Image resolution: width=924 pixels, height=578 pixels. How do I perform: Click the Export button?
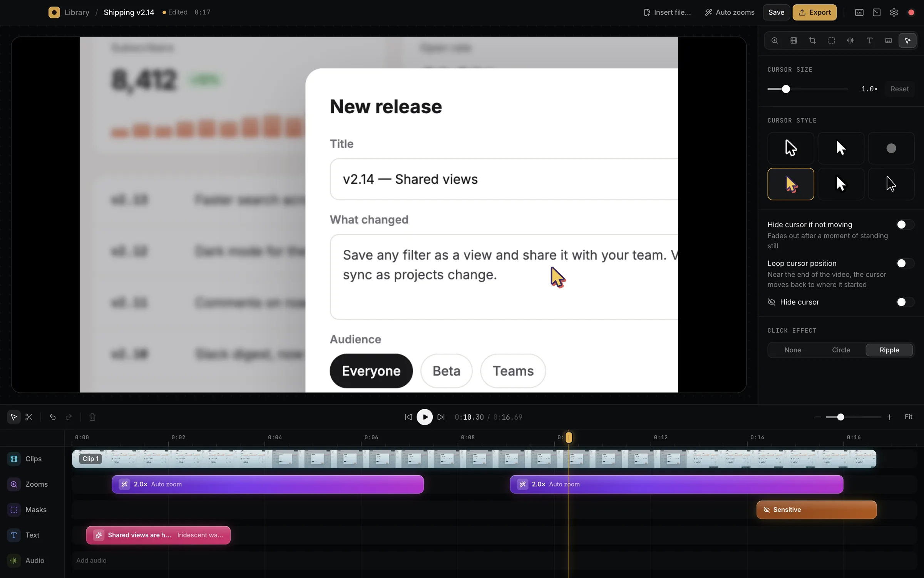(814, 12)
